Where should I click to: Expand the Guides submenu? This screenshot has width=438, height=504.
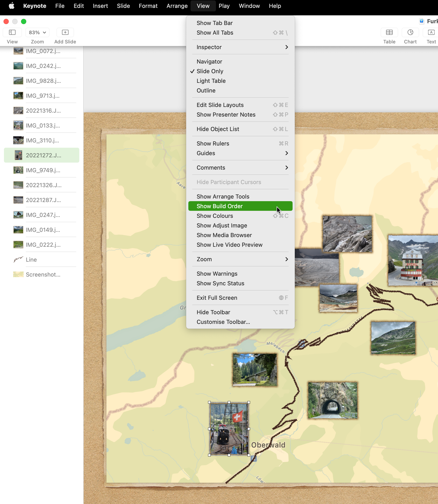[x=240, y=153]
